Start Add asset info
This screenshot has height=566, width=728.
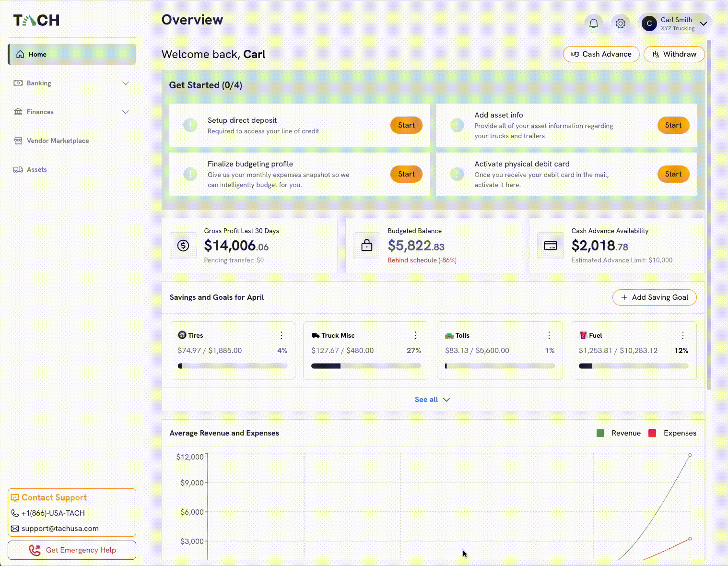pos(673,125)
